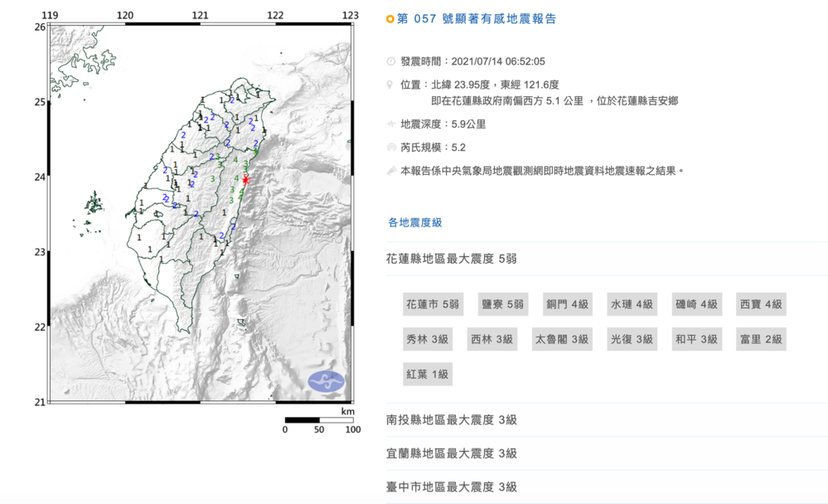This screenshot has height=504, width=828.
Task: Click the clock icon next to 發震時間
Action: click(x=391, y=61)
